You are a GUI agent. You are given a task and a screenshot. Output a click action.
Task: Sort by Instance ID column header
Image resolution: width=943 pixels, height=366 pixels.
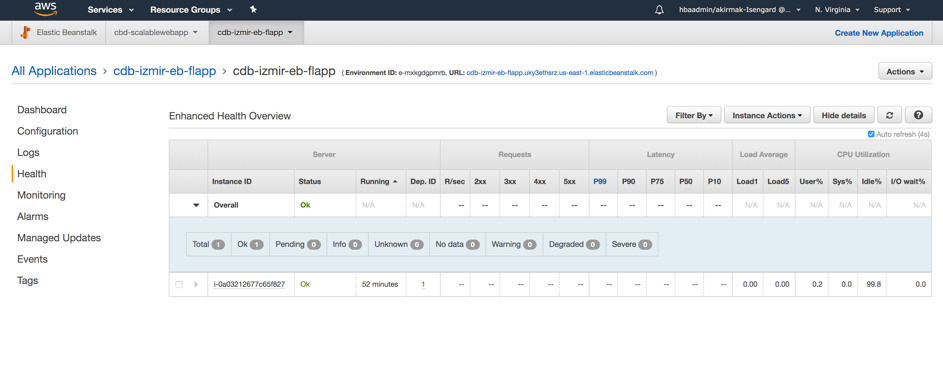pyautogui.click(x=232, y=181)
